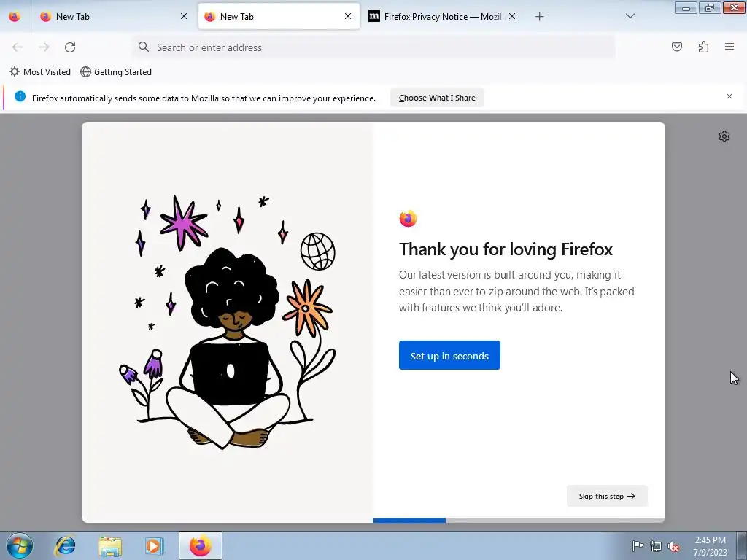Click Choose What I Share button
Screen dimensions: 747x560
(437, 98)
